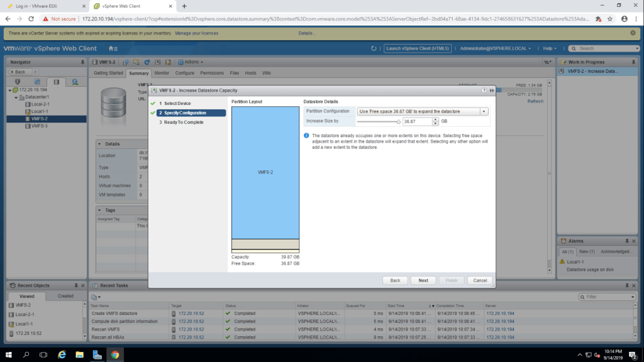Image resolution: width=644 pixels, height=362 pixels.
Task: Collapse the Details panel section
Action: tap(100, 144)
